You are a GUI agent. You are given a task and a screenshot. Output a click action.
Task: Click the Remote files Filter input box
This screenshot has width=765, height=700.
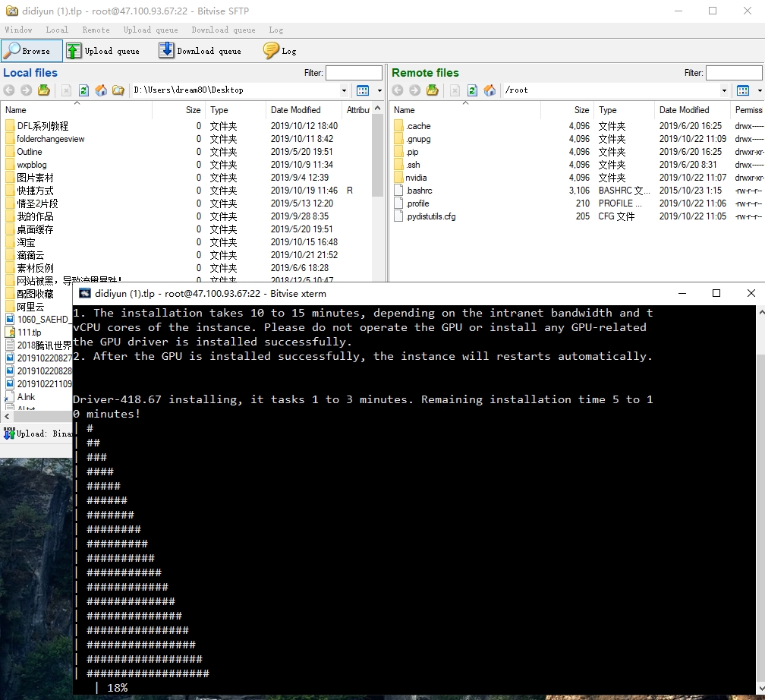(732, 73)
